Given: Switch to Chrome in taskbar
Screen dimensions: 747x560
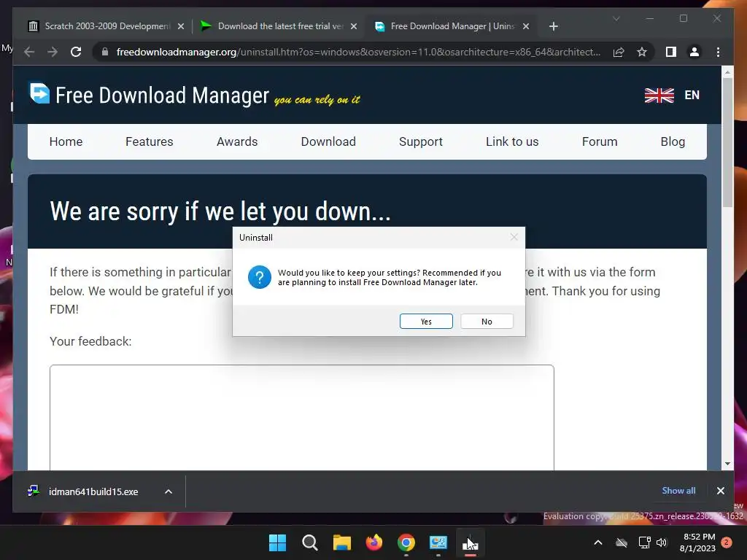Looking at the screenshot, I should point(406,542).
